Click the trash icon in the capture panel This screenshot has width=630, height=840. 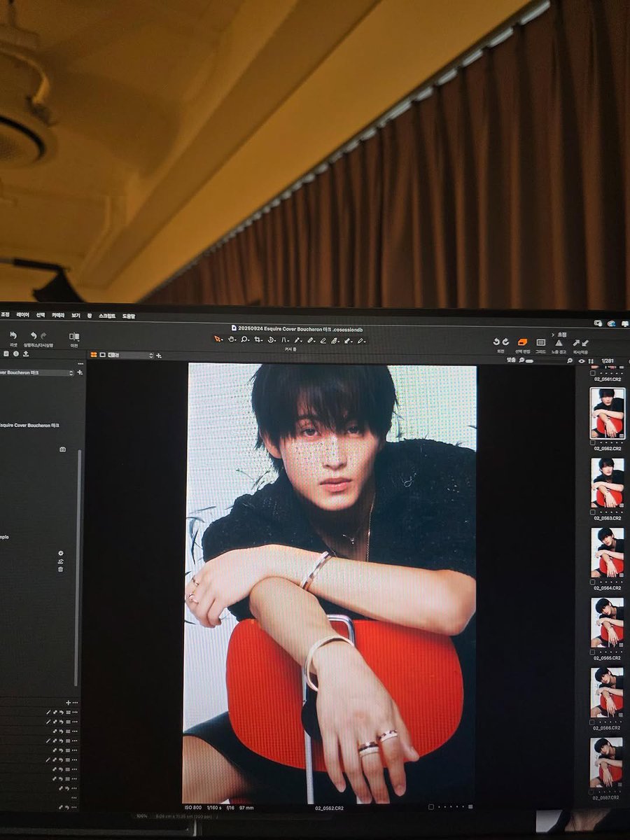(x=61, y=569)
